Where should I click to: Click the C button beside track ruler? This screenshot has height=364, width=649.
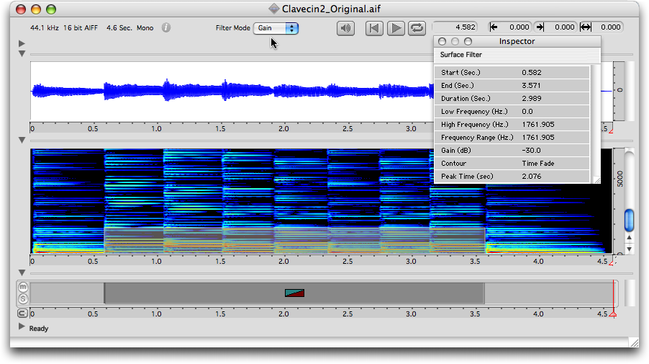coord(22,313)
